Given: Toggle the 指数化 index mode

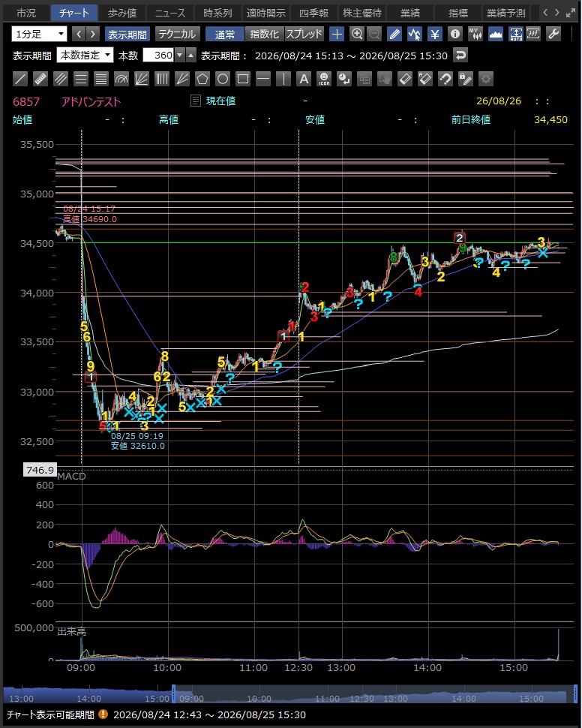Looking at the screenshot, I should tap(264, 35).
